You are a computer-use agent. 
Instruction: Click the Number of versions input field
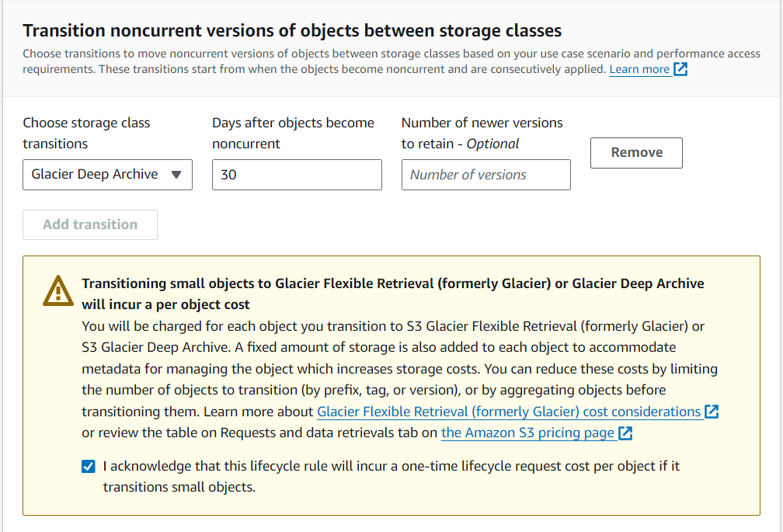(486, 175)
